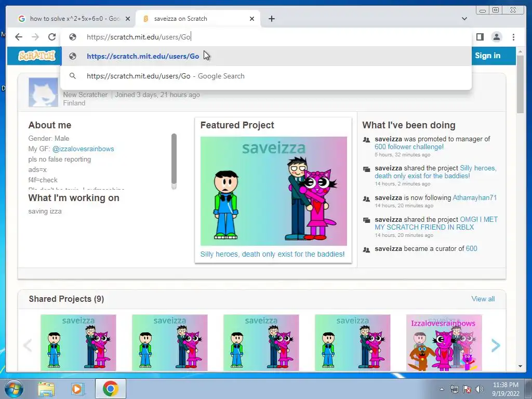Image resolution: width=532 pixels, height=399 pixels.
Task: Click the became a curator activity icon
Action: click(x=366, y=250)
